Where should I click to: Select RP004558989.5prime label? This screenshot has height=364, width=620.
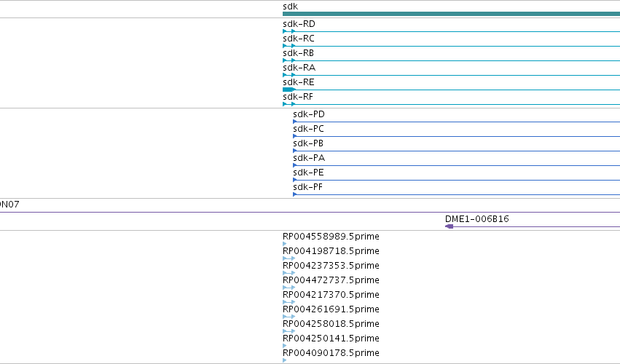[x=331, y=237]
